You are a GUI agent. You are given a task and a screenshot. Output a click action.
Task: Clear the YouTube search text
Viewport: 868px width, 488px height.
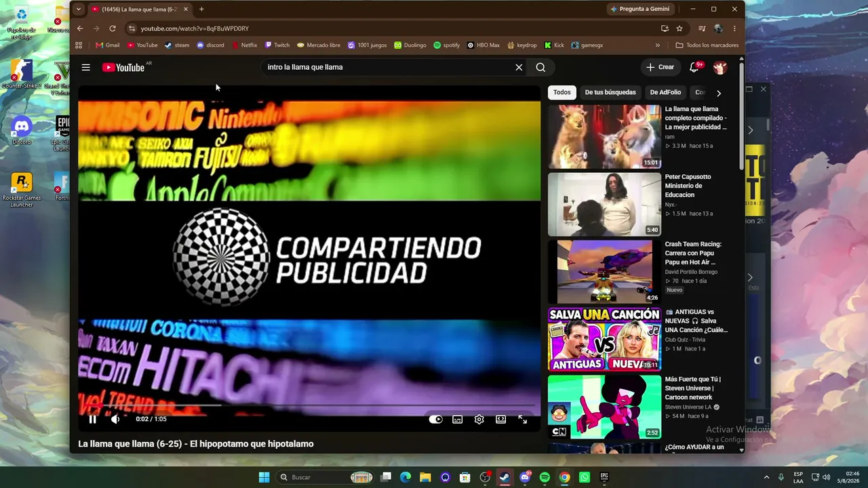519,67
